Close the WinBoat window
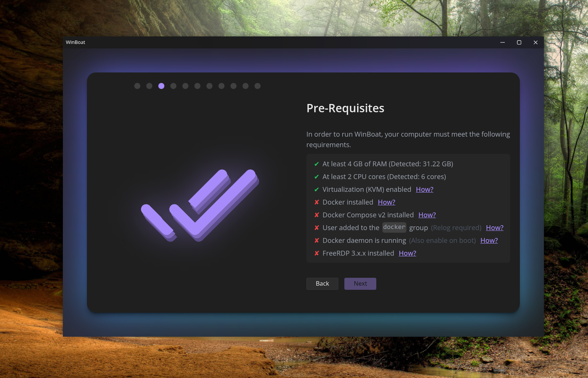588x378 pixels. (x=535, y=43)
